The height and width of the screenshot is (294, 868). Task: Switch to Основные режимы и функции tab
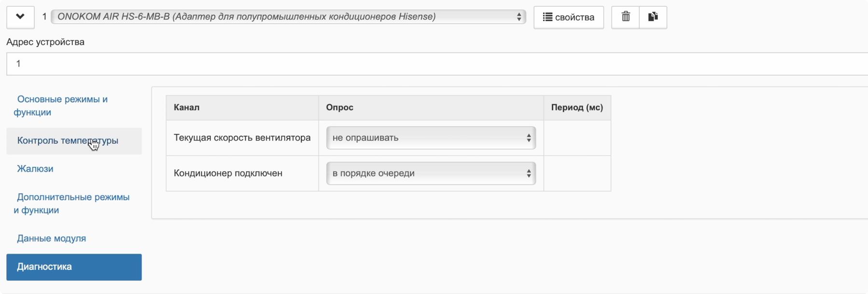point(74,106)
